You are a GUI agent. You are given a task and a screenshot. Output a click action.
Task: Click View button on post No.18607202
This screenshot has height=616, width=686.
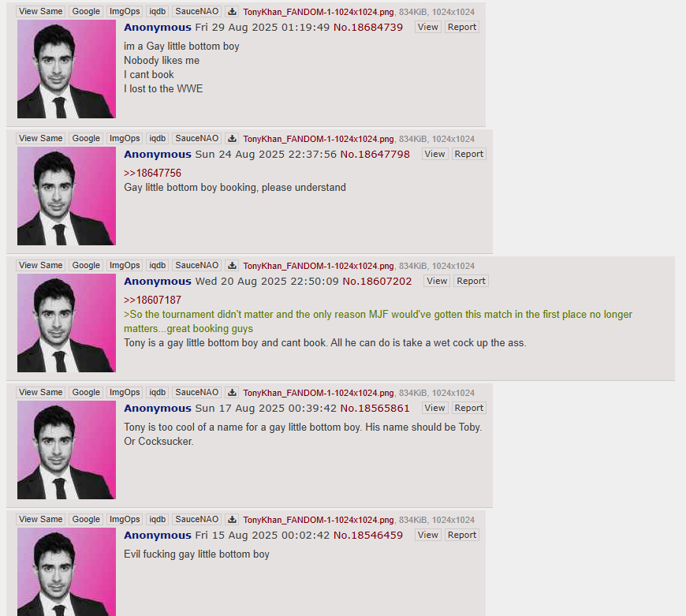point(437,281)
